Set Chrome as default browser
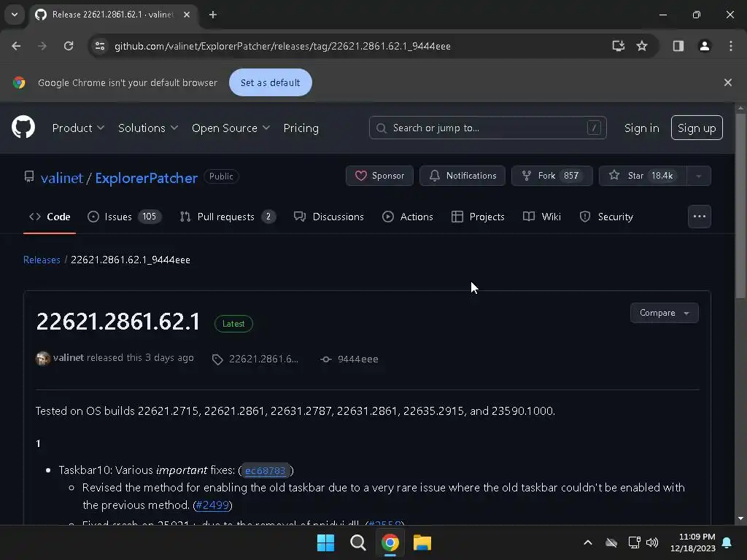This screenshot has height=560, width=747. pyautogui.click(x=270, y=82)
